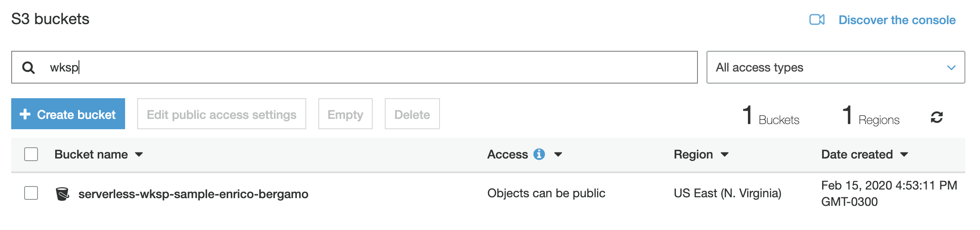
Task: Focus the bucket search field with wksp
Action: pyautogui.click(x=355, y=67)
